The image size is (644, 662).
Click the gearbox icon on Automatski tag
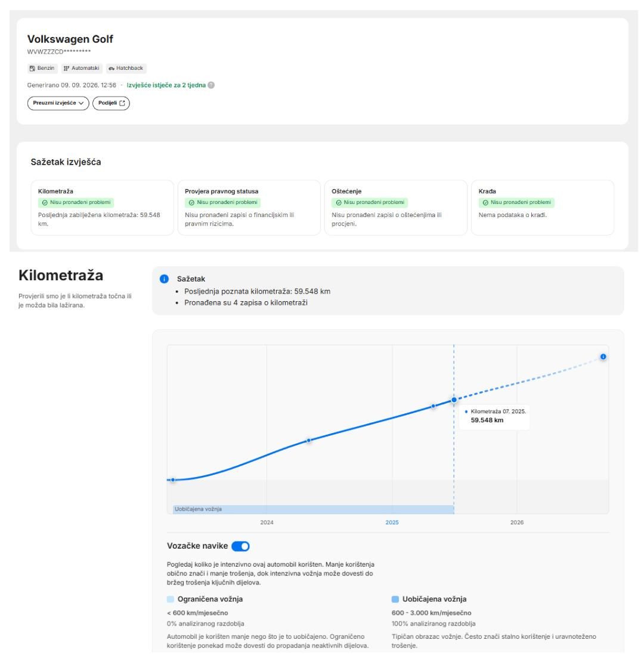[x=66, y=69]
